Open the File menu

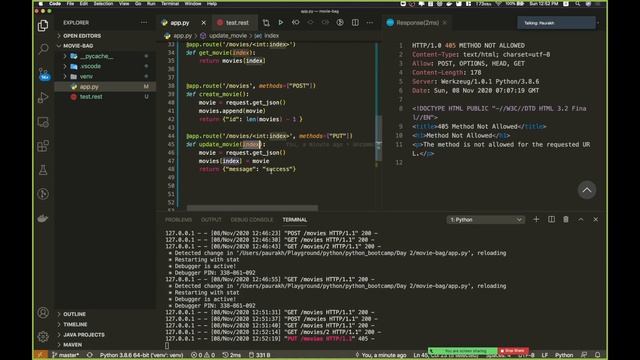tap(70, 3)
